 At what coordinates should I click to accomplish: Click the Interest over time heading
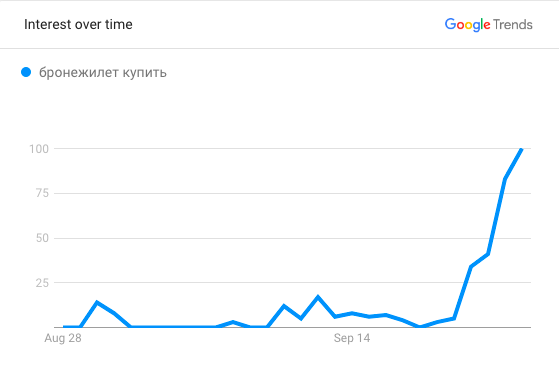point(78,25)
